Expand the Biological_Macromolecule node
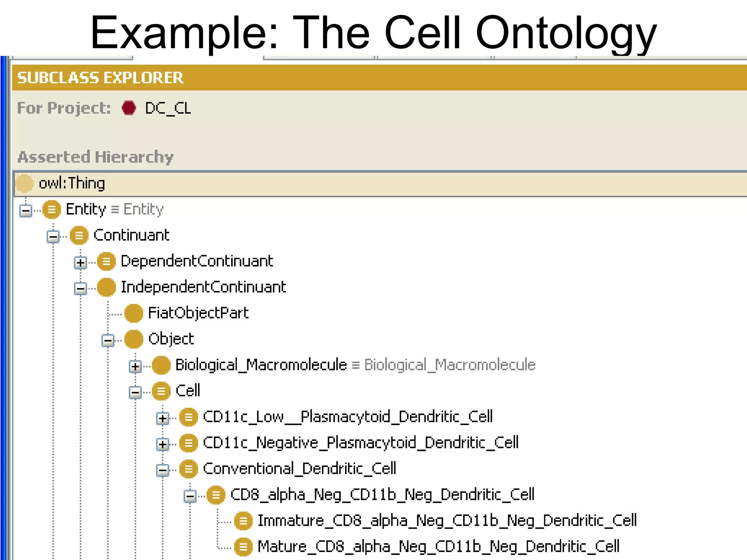The image size is (747, 560). [135, 366]
